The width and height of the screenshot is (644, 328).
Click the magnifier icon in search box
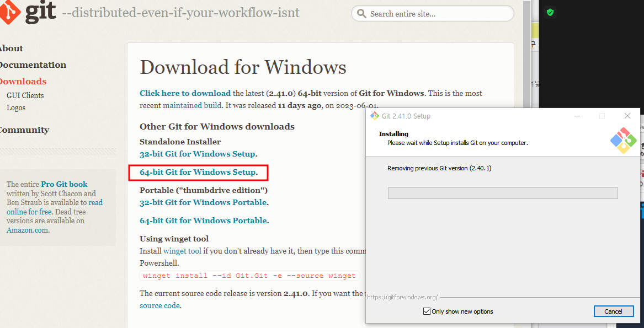[361, 14]
